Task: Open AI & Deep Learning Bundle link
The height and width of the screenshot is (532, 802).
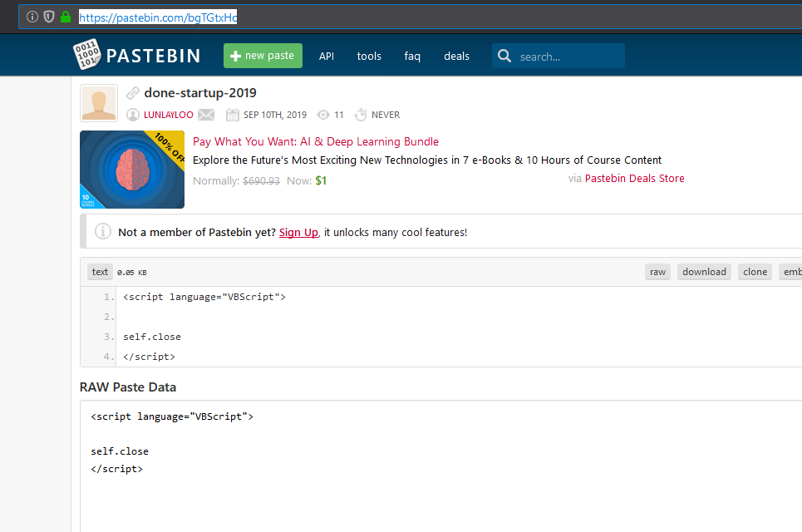Action: point(316,141)
